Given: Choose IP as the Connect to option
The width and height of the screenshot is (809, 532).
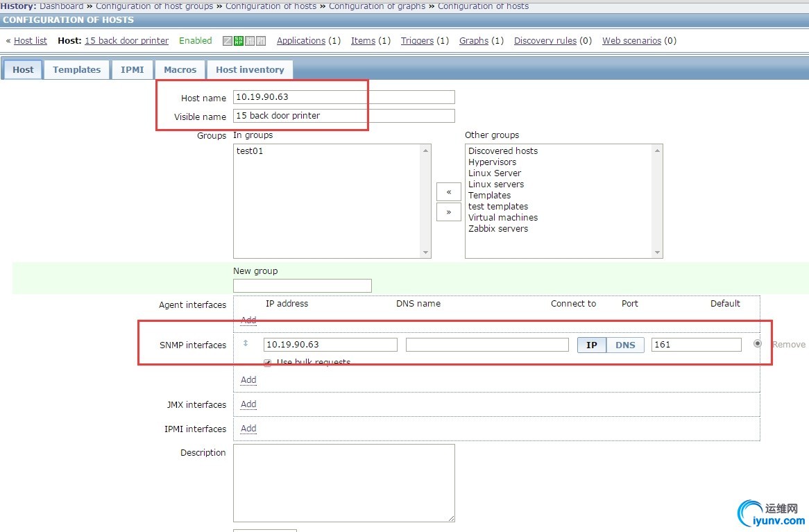Looking at the screenshot, I should pyautogui.click(x=592, y=345).
